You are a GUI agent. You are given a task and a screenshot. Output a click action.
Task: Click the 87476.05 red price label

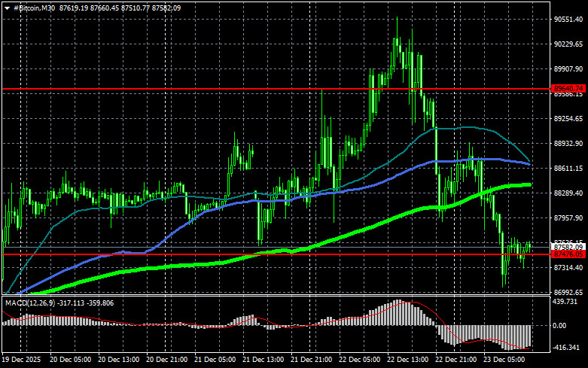tap(568, 254)
